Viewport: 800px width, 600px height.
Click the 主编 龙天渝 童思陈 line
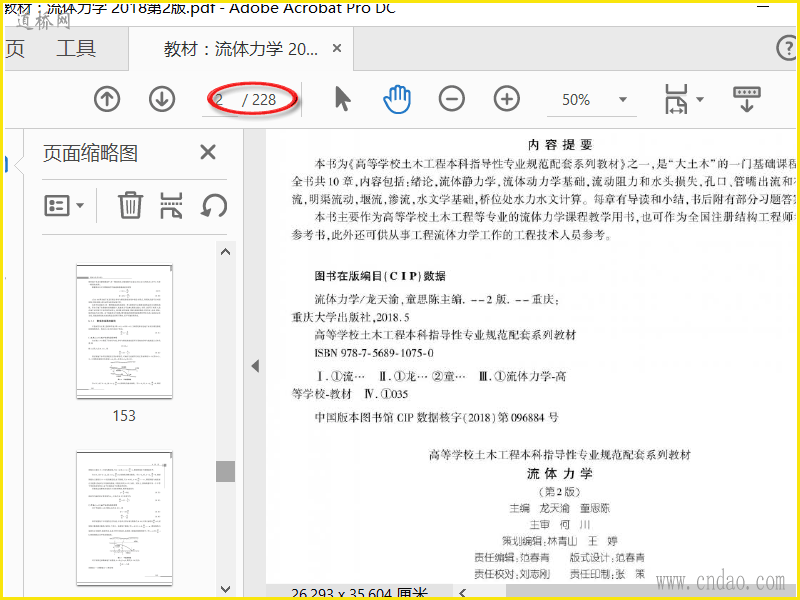[560, 508]
